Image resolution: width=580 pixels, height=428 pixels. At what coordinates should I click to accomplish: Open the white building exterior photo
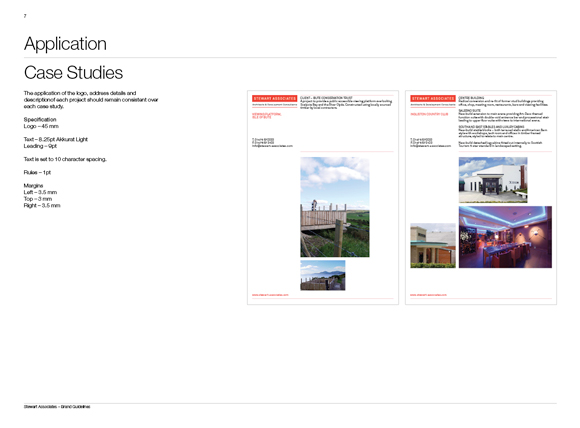point(493,180)
